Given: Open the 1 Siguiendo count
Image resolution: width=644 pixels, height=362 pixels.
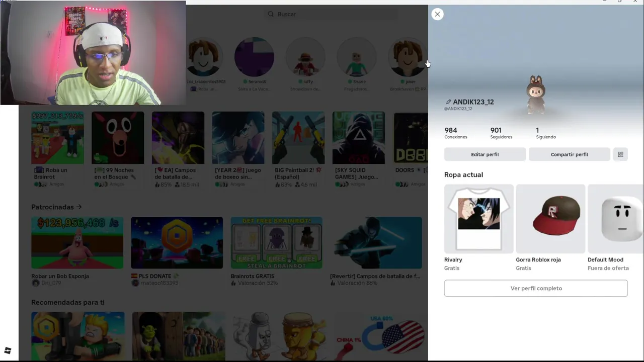Looking at the screenshot, I should tap(546, 133).
